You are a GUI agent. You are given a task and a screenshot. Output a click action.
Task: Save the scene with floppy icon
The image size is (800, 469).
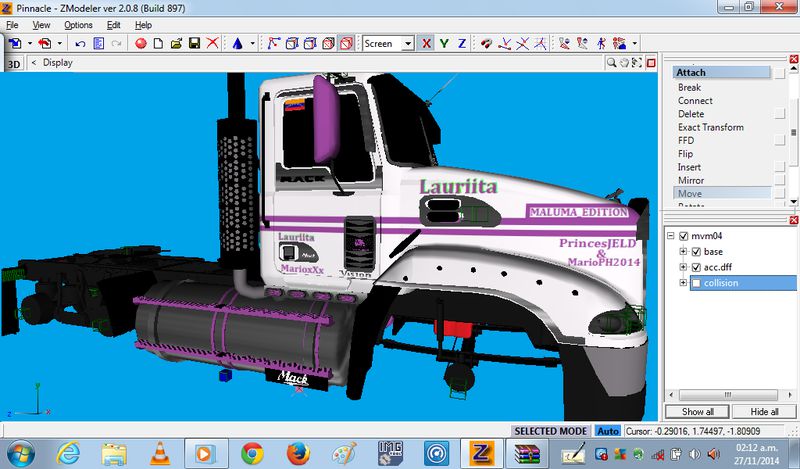(194, 44)
